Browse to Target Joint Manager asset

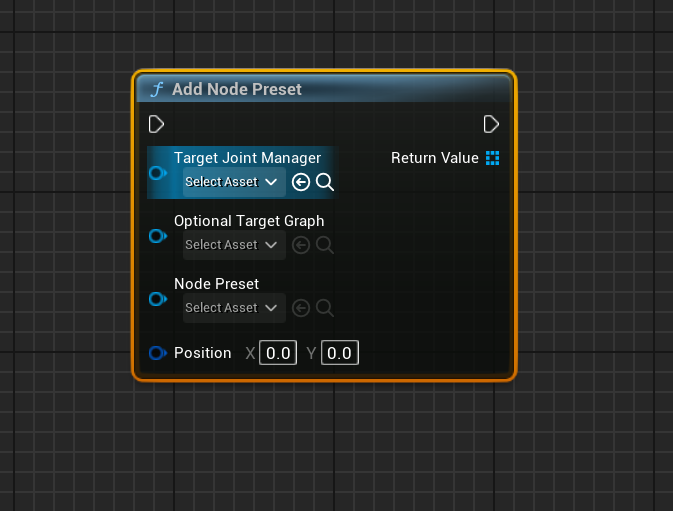[325, 182]
